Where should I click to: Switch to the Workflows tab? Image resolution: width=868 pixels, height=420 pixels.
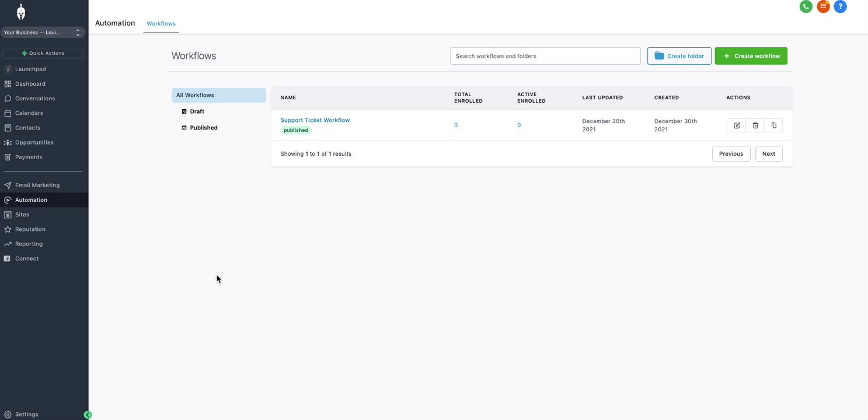coord(161,24)
